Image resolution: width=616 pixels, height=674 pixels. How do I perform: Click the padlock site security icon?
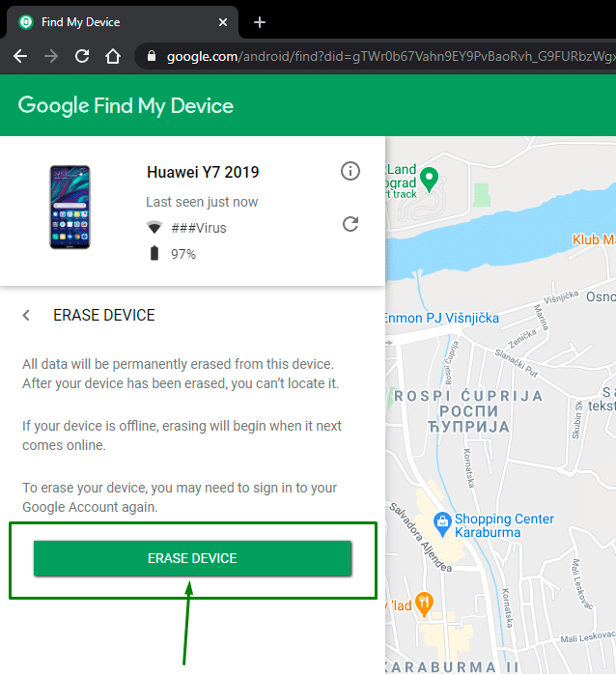click(x=151, y=56)
